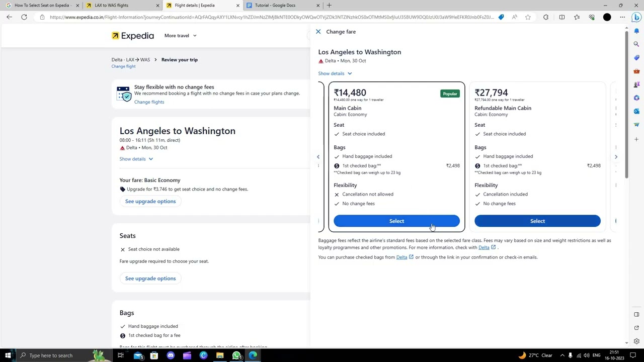The image size is (644, 362).
Task: Click the green Popular badge on the fare card
Action: click(450, 94)
